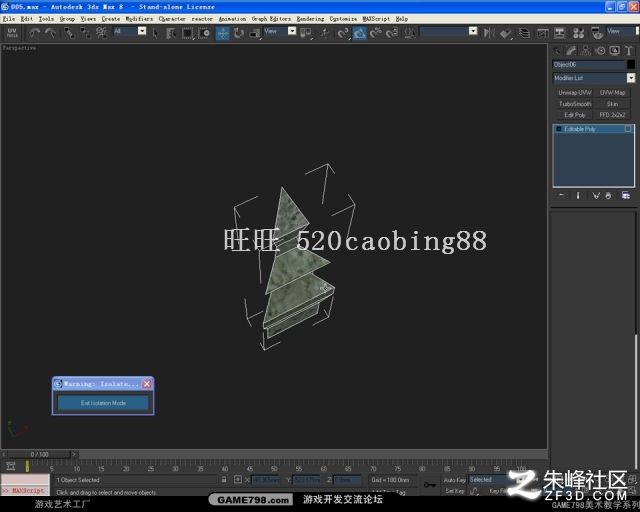Screen dimensions: 640x512
Task: Click the Pin Stack icon
Action: (562, 196)
